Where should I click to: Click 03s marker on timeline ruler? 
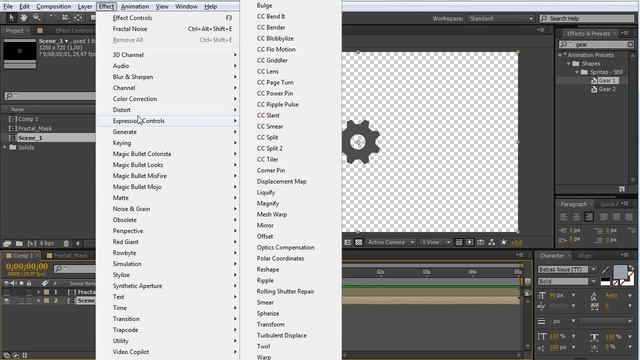tap(427, 272)
